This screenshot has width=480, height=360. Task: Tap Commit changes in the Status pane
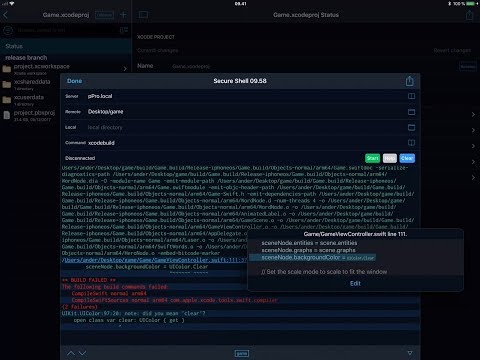[x=158, y=50]
